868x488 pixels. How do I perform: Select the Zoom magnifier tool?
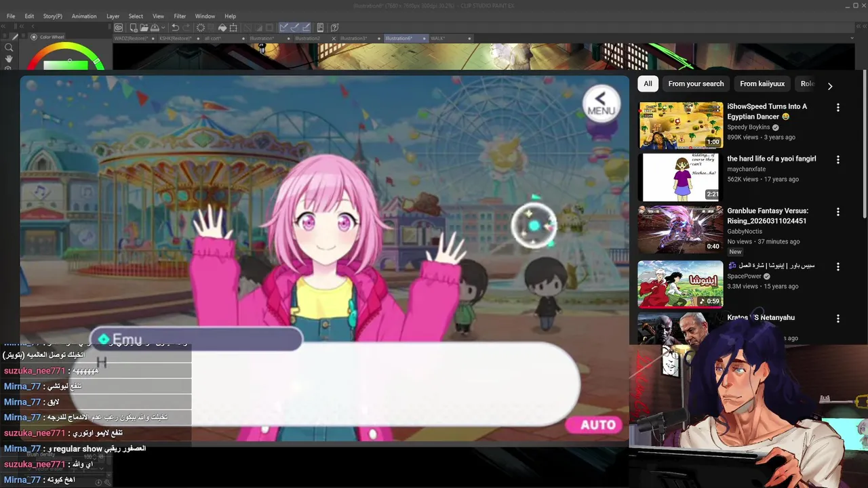click(9, 47)
